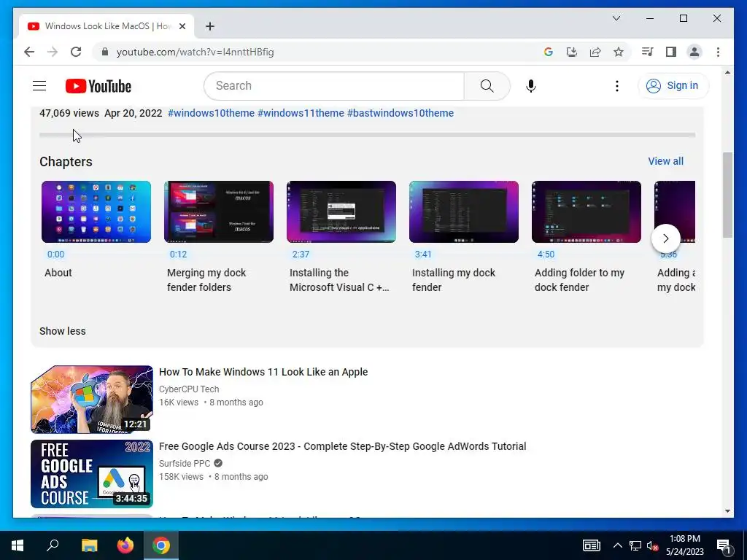Jump to the 0:12 chapter timestamp
This screenshot has width=747, height=560.
(178, 254)
